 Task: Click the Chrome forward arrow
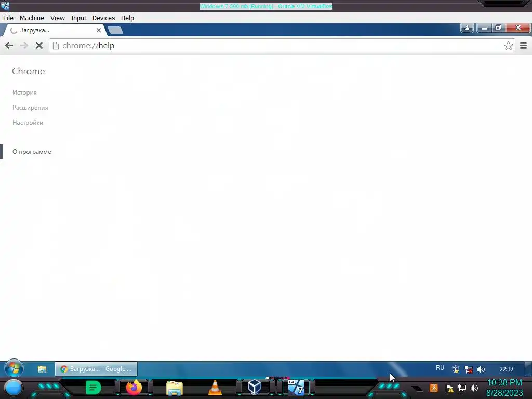click(24, 46)
